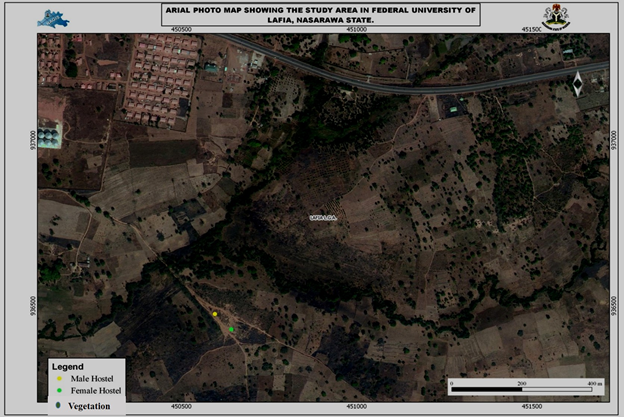The image size is (624, 417).
Task: Click the green Female Hostel legend dot
Action: click(x=57, y=392)
